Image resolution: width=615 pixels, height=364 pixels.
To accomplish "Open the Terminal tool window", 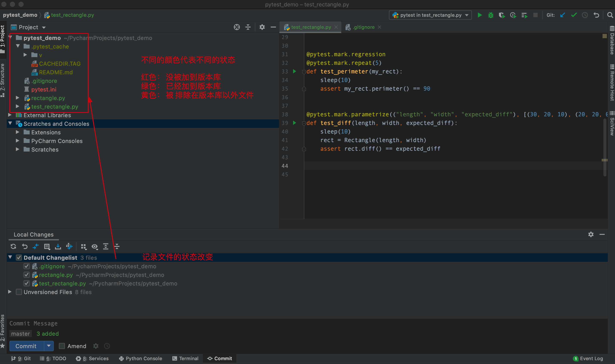I will click(185, 358).
